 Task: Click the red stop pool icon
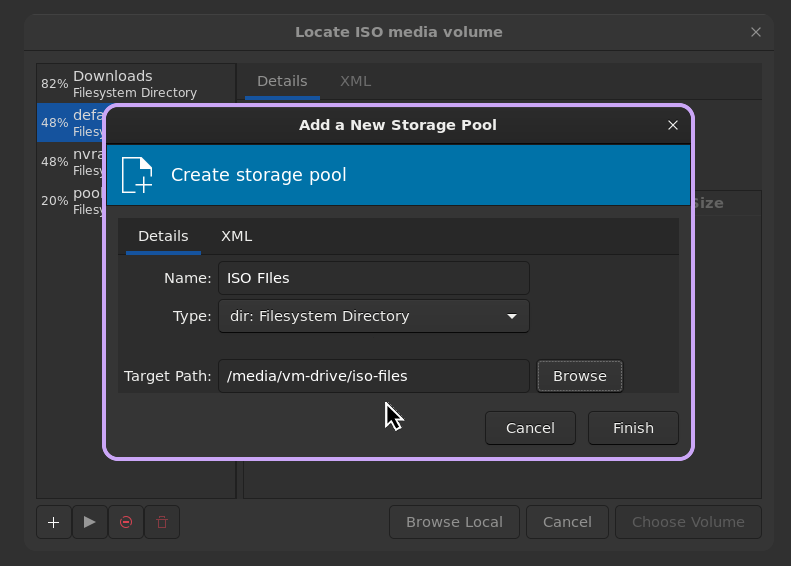tap(126, 522)
